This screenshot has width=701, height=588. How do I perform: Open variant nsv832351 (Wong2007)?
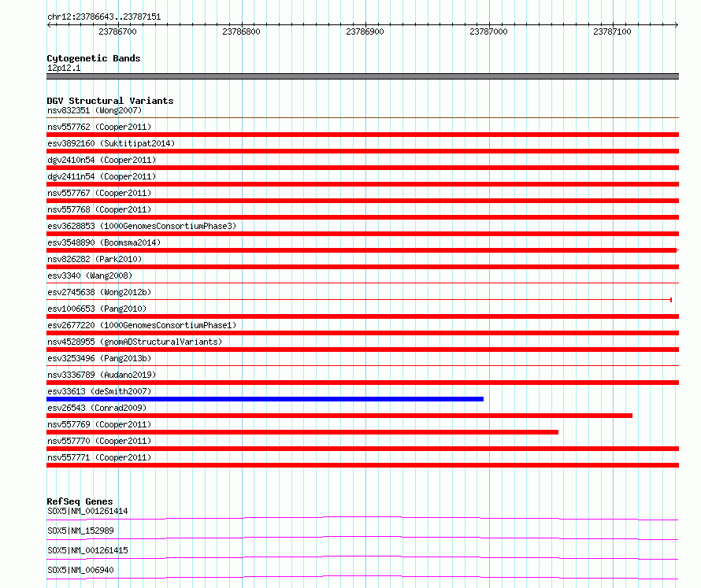point(95,110)
